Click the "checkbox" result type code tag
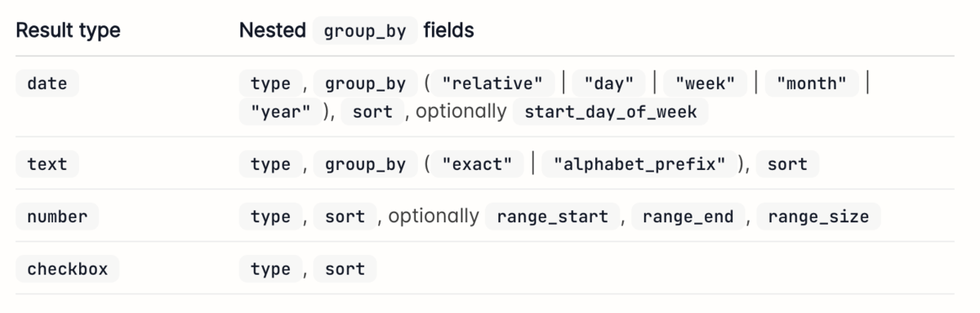 (x=68, y=269)
